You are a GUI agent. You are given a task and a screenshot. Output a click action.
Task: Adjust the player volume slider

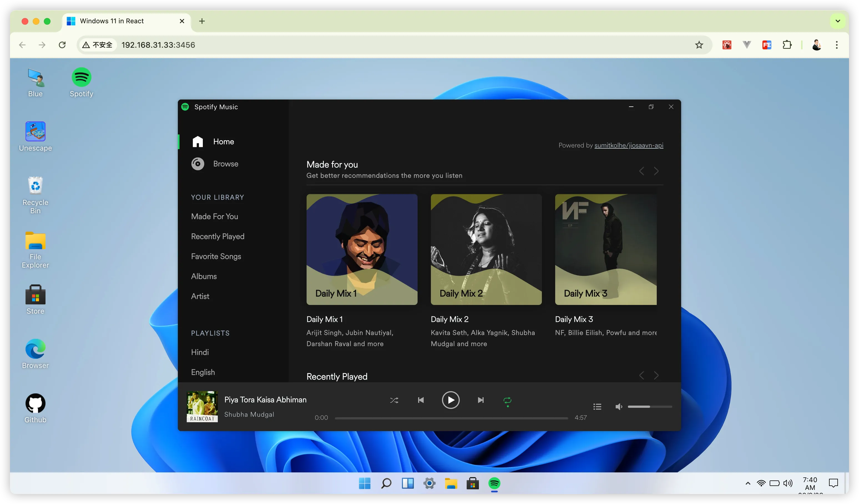tap(650, 407)
